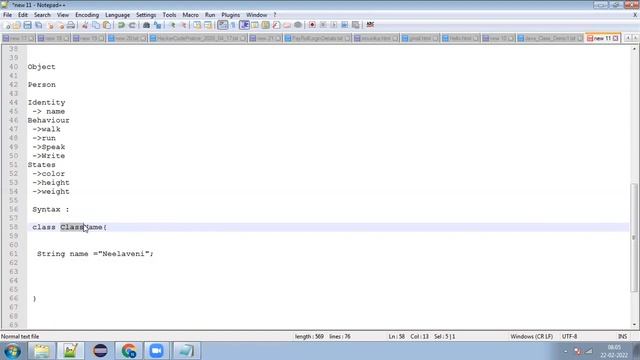
Task: Click Run a Macro Multiple Times icon
Action: click(x=344, y=25)
